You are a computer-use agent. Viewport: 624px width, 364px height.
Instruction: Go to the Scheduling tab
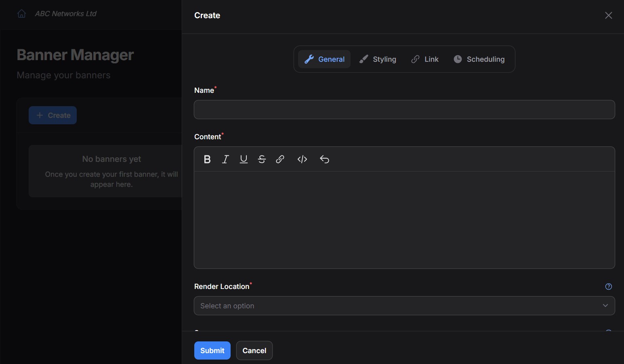coord(479,59)
